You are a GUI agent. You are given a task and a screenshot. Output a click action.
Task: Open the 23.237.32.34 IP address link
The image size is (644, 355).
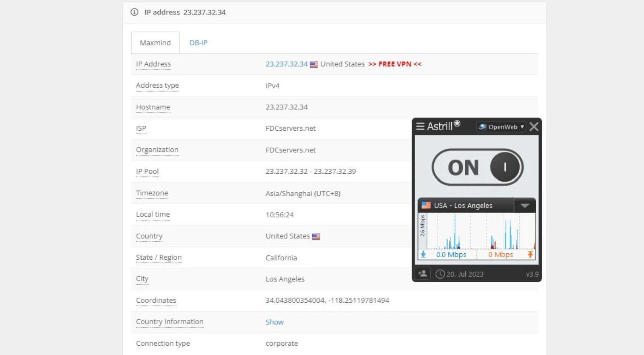click(x=287, y=64)
